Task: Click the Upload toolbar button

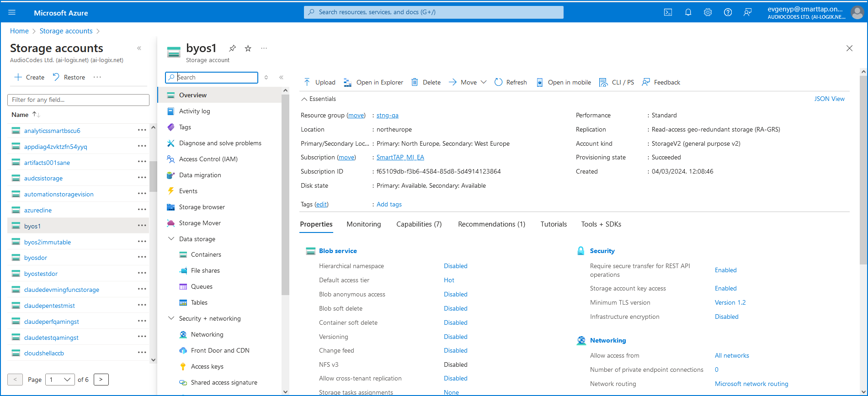Action: [320, 82]
